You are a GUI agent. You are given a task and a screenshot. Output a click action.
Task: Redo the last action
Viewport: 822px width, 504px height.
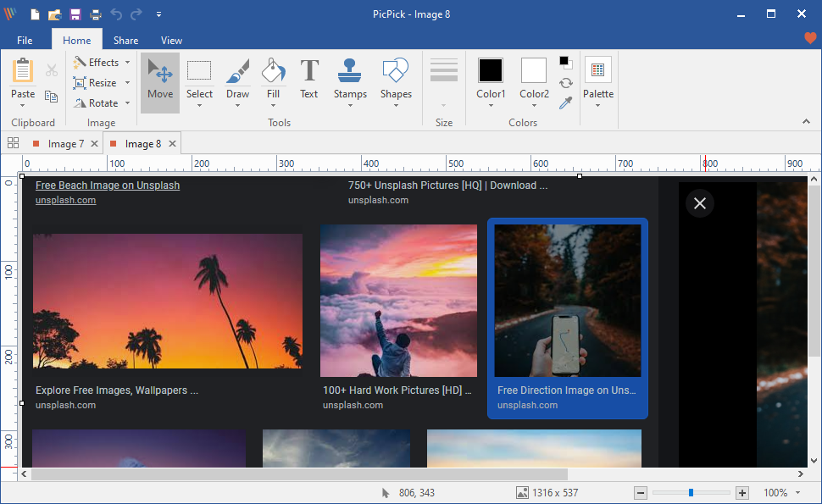pyautogui.click(x=136, y=14)
